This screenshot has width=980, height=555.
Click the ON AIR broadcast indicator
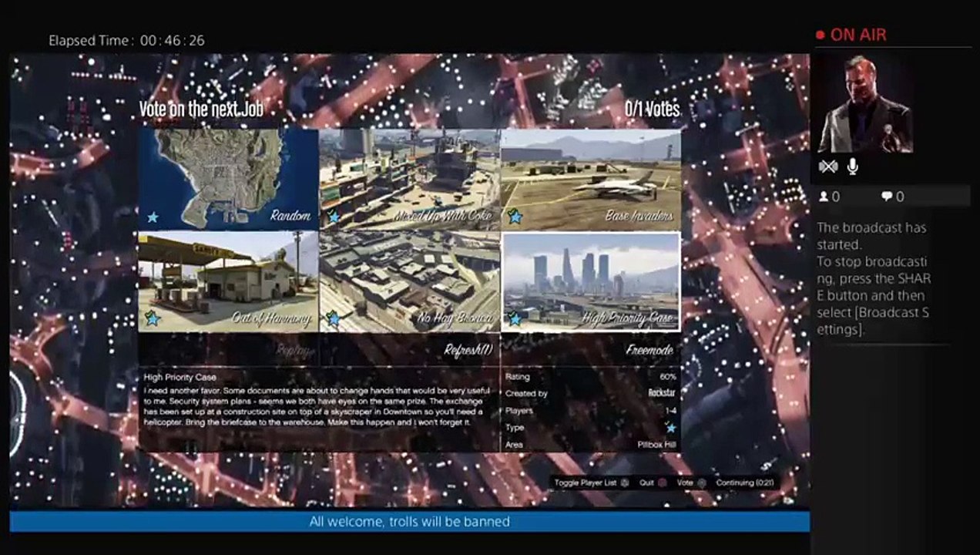[x=851, y=35]
